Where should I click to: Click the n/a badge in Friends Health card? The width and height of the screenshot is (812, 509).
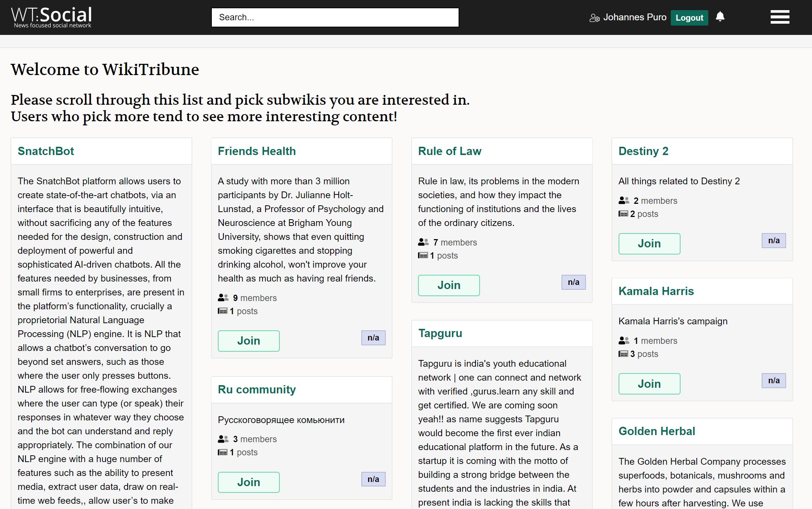tap(373, 338)
